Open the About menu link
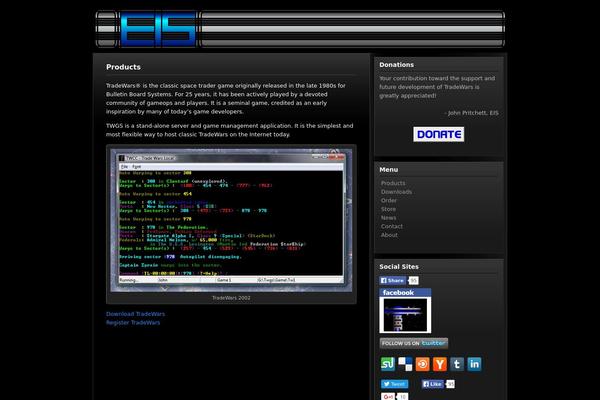 (389, 235)
